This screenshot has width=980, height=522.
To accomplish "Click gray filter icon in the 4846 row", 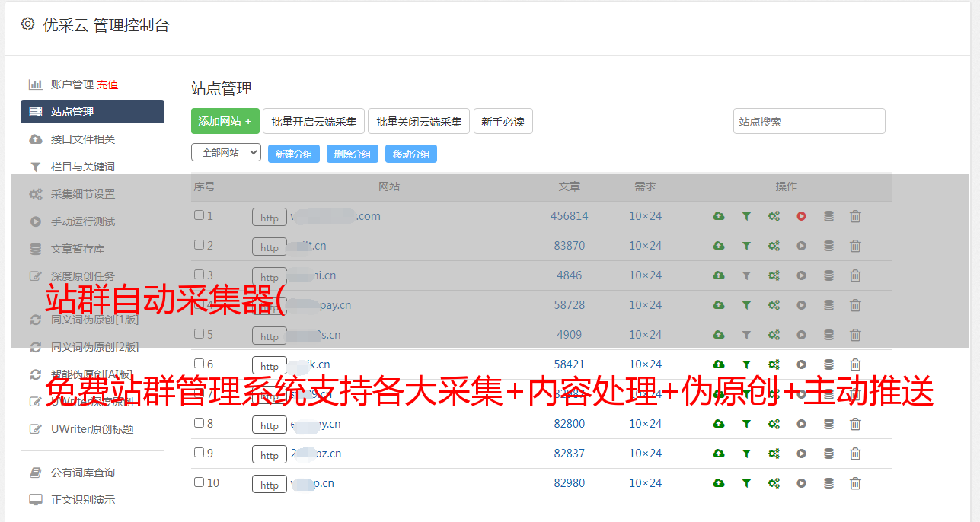I will coord(746,275).
